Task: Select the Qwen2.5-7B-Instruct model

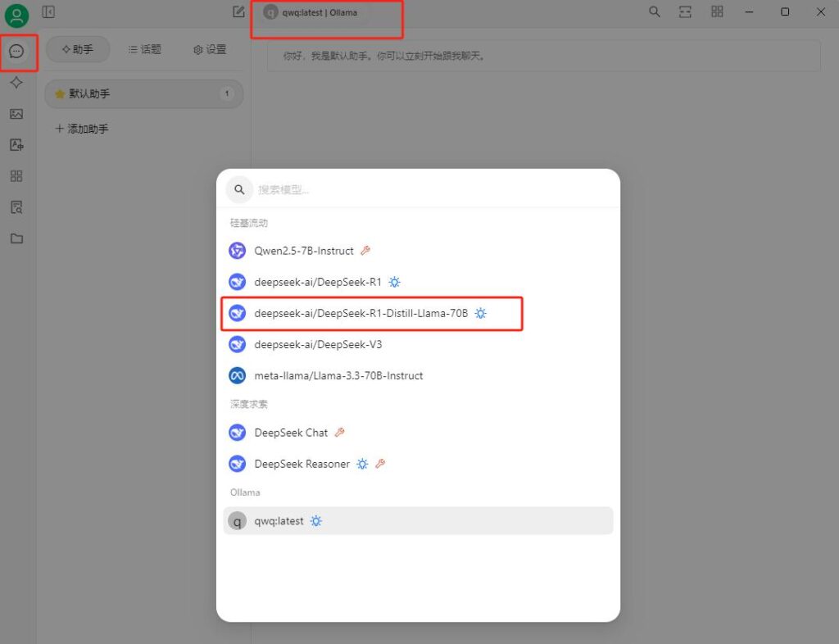Action: (304, 251)
